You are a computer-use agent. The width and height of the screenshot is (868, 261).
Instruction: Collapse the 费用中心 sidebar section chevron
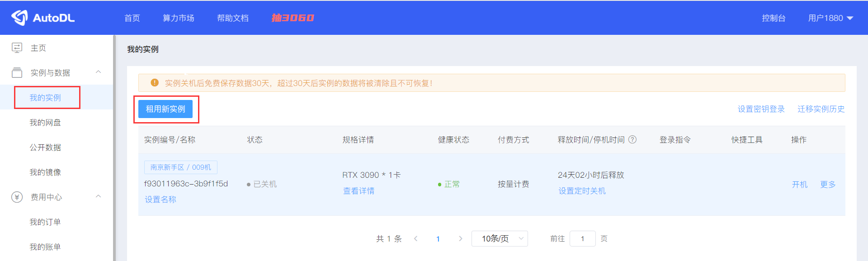point(98,196)
